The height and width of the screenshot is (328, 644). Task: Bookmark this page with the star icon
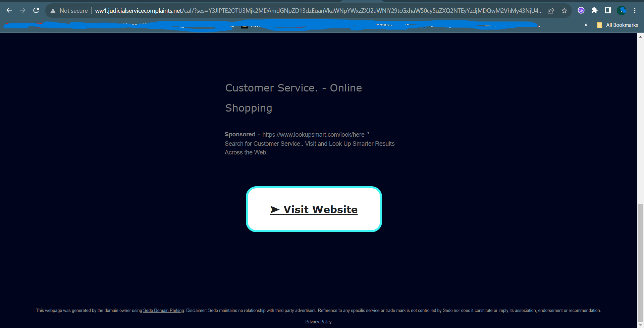[x=564, y=11]
